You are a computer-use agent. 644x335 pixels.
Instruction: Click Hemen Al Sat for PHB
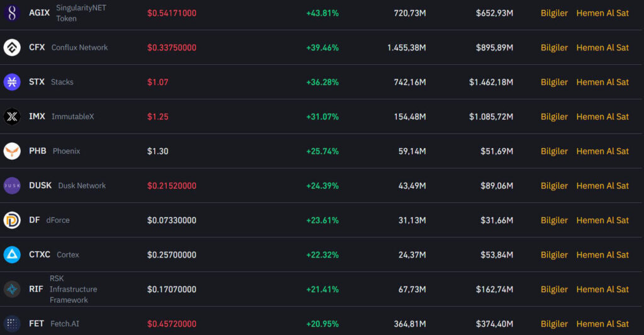[602, 151]
